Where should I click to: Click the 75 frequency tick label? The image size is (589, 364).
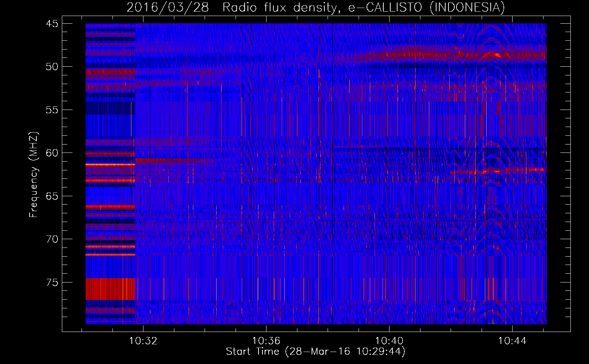(x=52, y=282)
